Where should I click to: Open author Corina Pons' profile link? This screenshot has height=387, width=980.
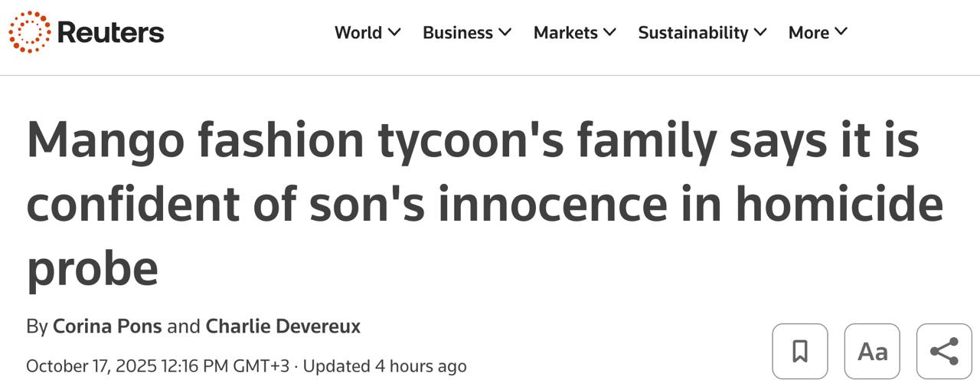[x=107, y=326]
